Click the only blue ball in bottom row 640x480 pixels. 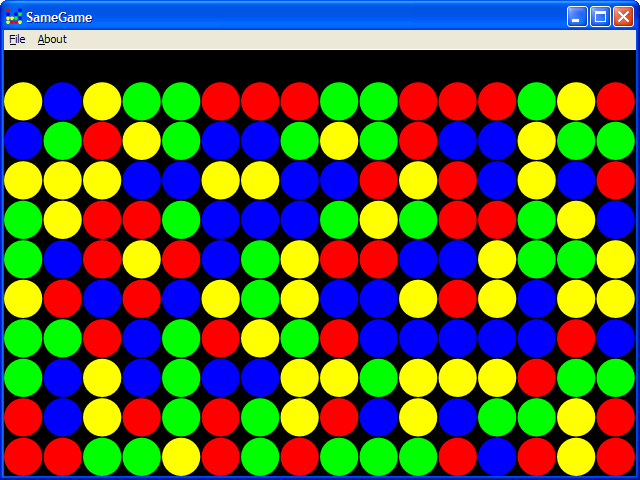(x=497, y=457)
